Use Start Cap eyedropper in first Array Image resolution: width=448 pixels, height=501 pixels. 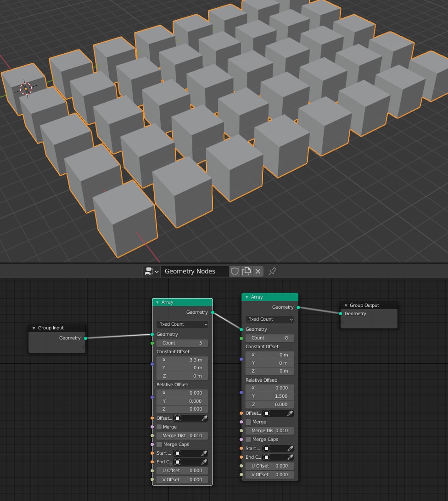click(x=204, y=453)
